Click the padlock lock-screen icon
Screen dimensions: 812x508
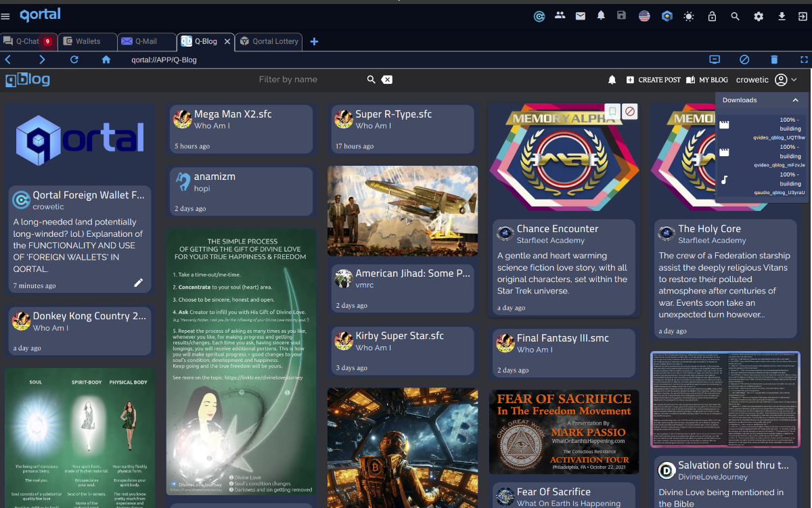pyautogui.click(x=712, y=16)
